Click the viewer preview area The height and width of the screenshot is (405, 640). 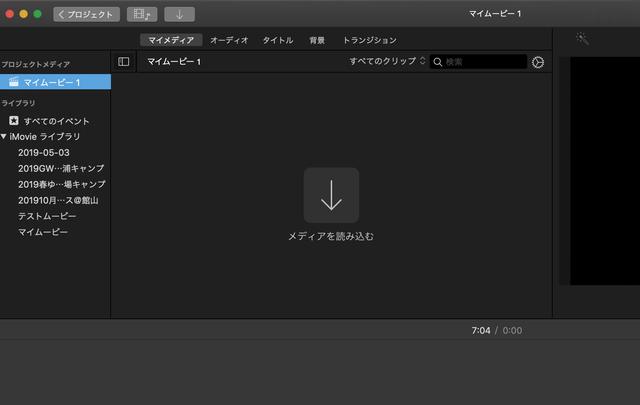click(605, 171)
